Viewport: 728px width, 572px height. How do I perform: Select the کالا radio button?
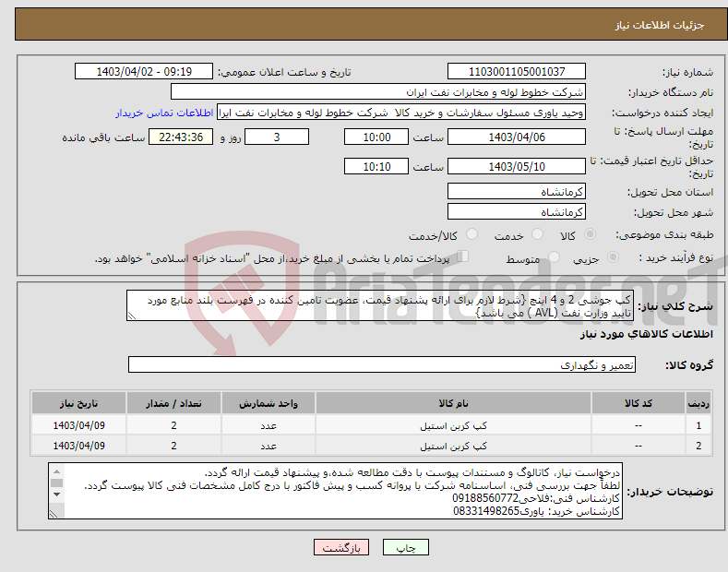coord(590,234)
